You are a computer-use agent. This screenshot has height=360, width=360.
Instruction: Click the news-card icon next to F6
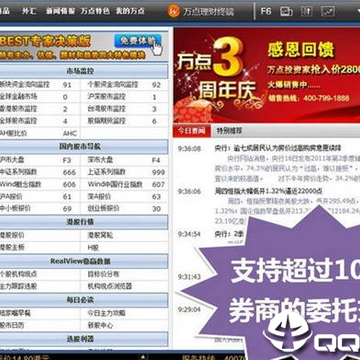(286, 11)
